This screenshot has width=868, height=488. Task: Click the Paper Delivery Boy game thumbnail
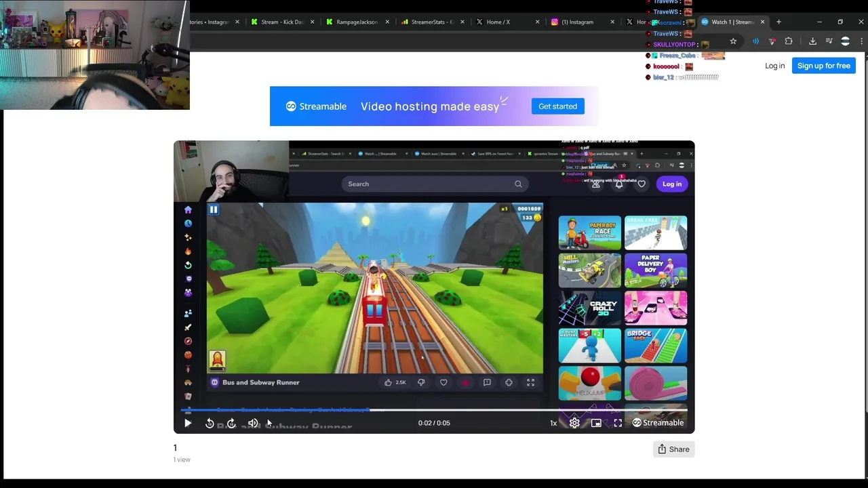pyautogui.click(x=656, y=270)
